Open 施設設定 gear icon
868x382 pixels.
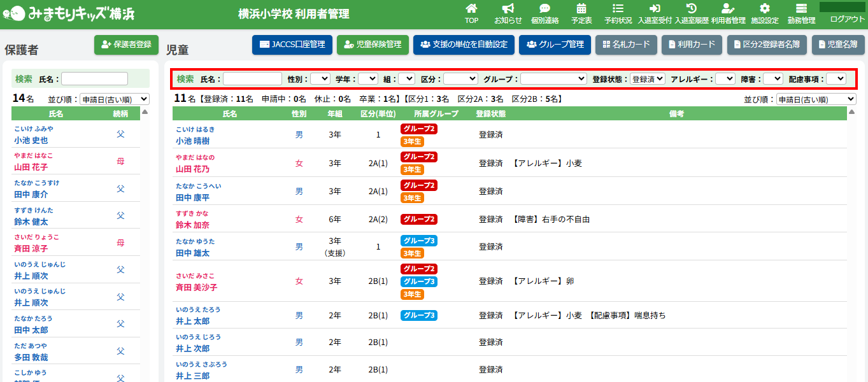click(765, 9)
